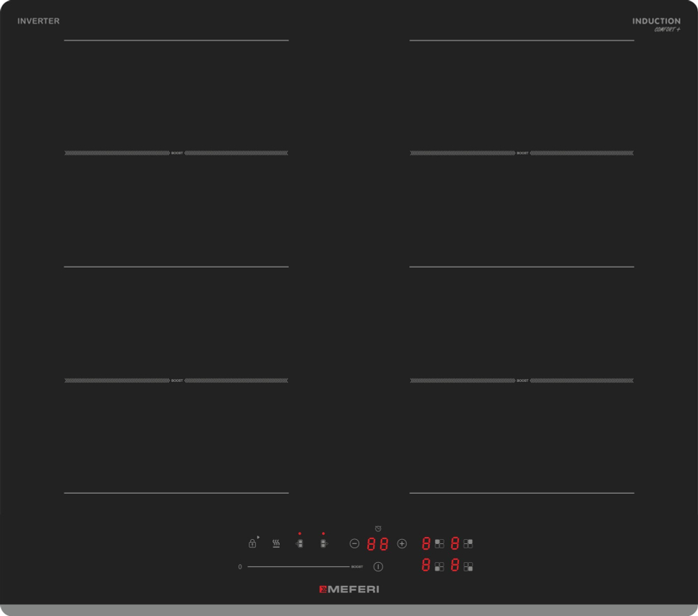Tap the power on/off button
The image size is (698, 616).
click(378, 566)
